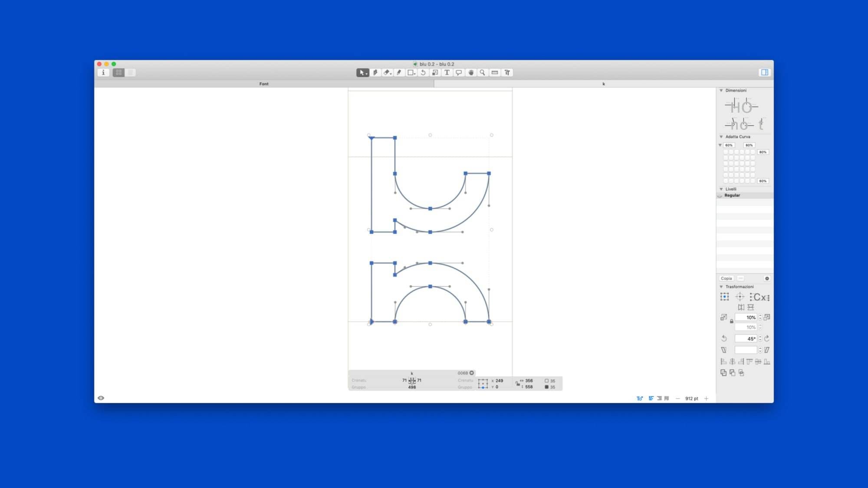Activate the Rotate tool
The width and height of the screenshot is (868, 488).
[423, 73]
